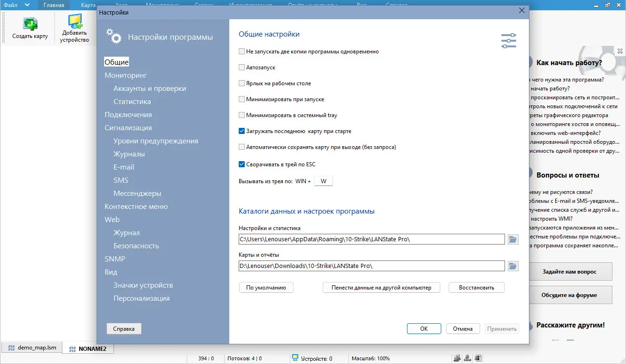Click 'Задайте нам вопрос' in the help panel
This screenshot has height=364, width=626.
tap(570, 272)
